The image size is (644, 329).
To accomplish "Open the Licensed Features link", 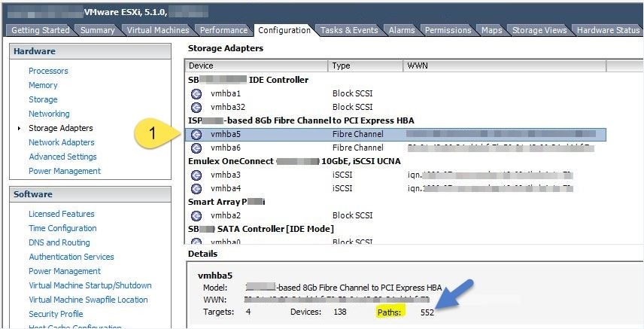I will (61, 214).
